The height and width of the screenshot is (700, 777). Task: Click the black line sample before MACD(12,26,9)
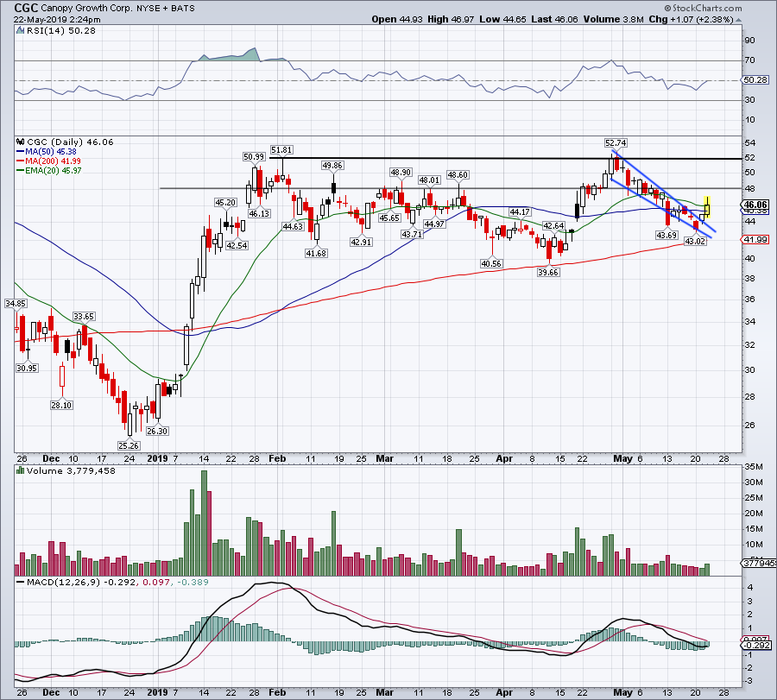coord(21,582)
